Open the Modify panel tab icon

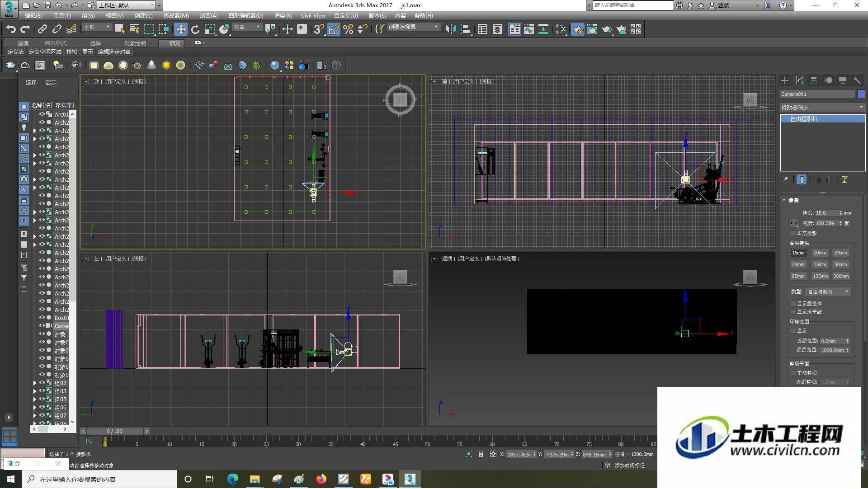(799, 80)
